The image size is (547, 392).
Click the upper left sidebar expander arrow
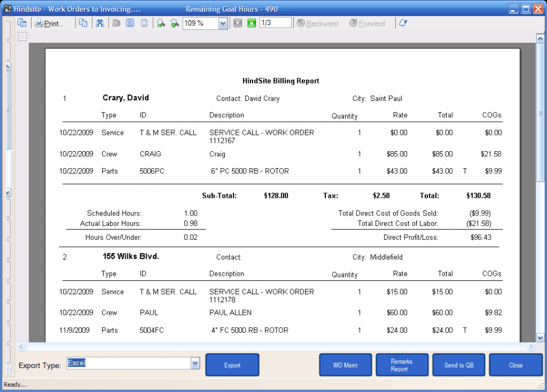click(8, 67)
